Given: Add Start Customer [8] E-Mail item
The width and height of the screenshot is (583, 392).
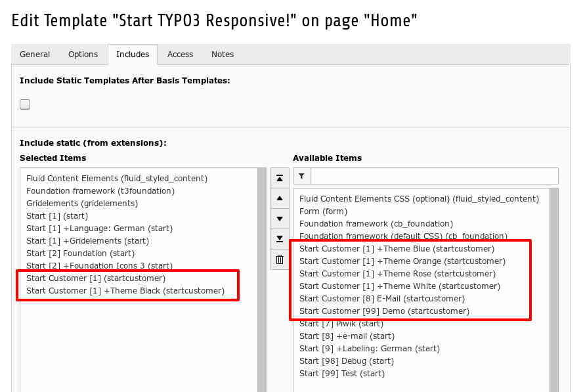Looking at the screenshot, I should [382, 299].
